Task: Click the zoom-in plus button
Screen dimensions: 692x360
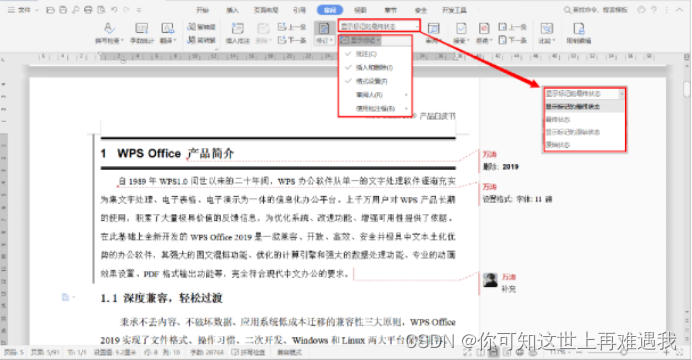Action: 667,352
